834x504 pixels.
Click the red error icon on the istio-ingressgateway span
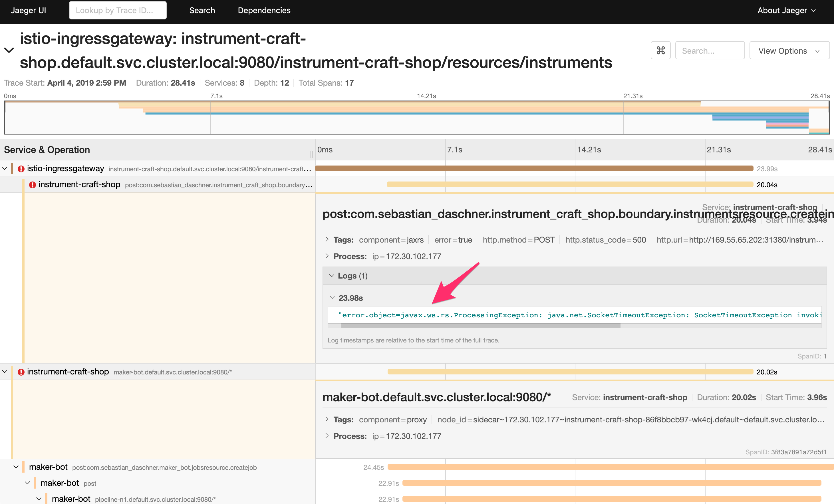21,169
